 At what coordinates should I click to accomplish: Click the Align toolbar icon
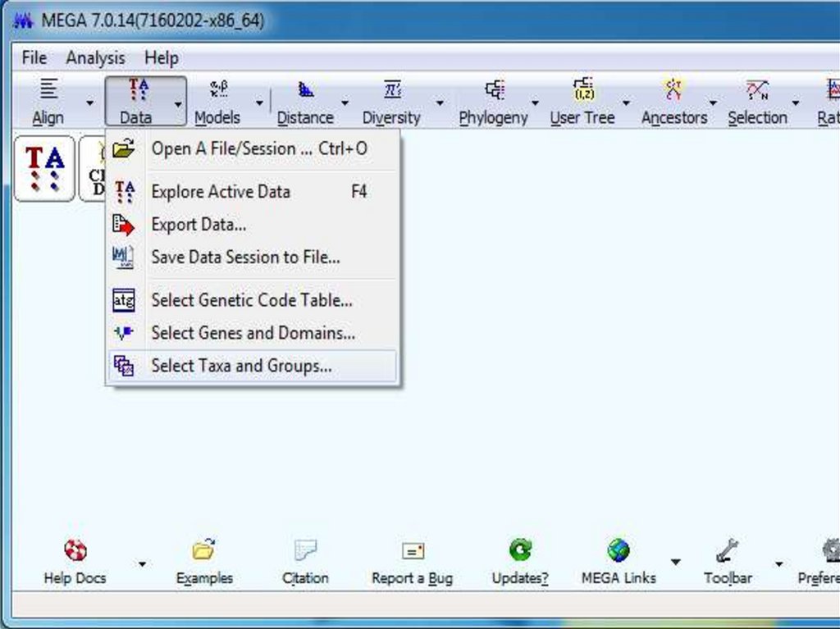48,89
